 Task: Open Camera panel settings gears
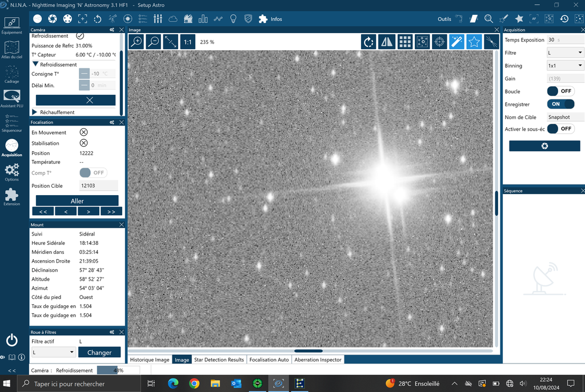pos(112,30)
